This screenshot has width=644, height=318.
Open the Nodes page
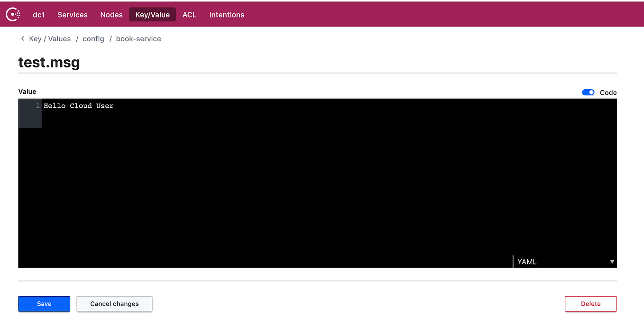click(x=111, y=15)
